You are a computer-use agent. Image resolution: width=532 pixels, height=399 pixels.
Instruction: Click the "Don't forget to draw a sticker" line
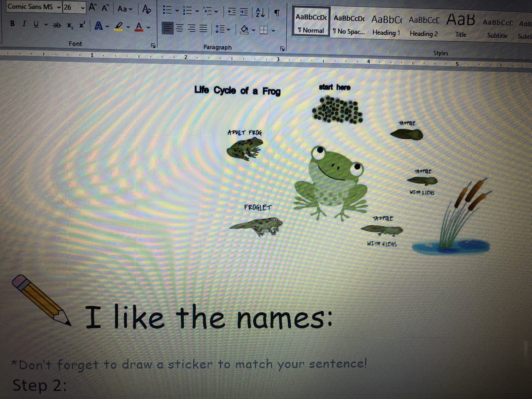190,364
